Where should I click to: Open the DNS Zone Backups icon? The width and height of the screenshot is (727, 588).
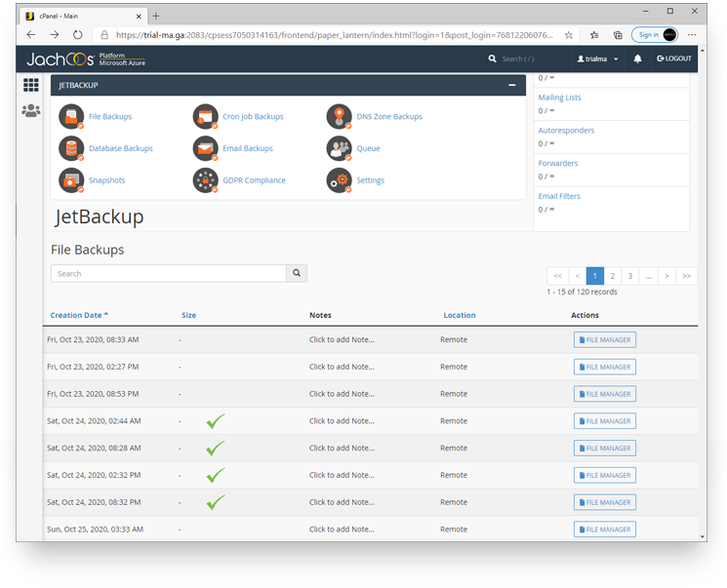[339, 116]
